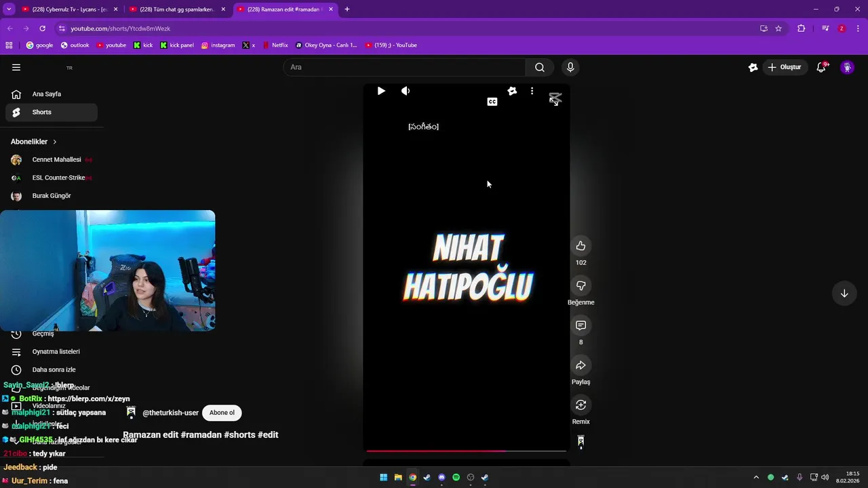Share the short with Paylaş

pyautogui.click(x=580, y=365)
